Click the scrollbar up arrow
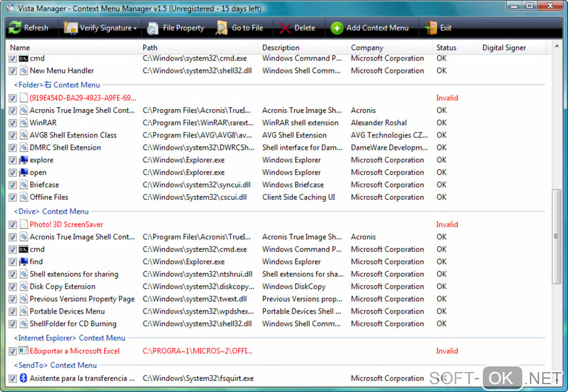Viewport: 568px width, 392px height. [556, 46]
